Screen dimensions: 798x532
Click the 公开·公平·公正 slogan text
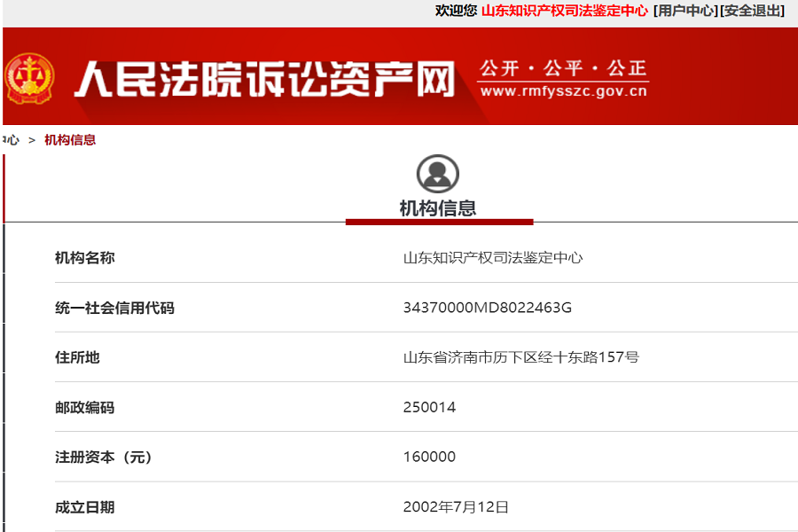(x=563, y=68)
